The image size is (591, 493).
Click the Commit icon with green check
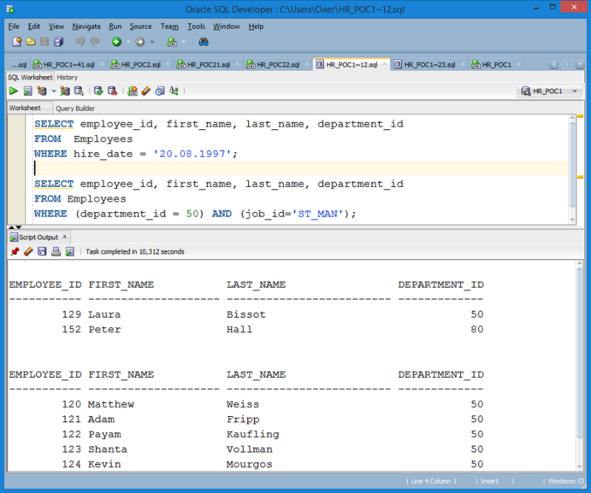coord(98,91)
